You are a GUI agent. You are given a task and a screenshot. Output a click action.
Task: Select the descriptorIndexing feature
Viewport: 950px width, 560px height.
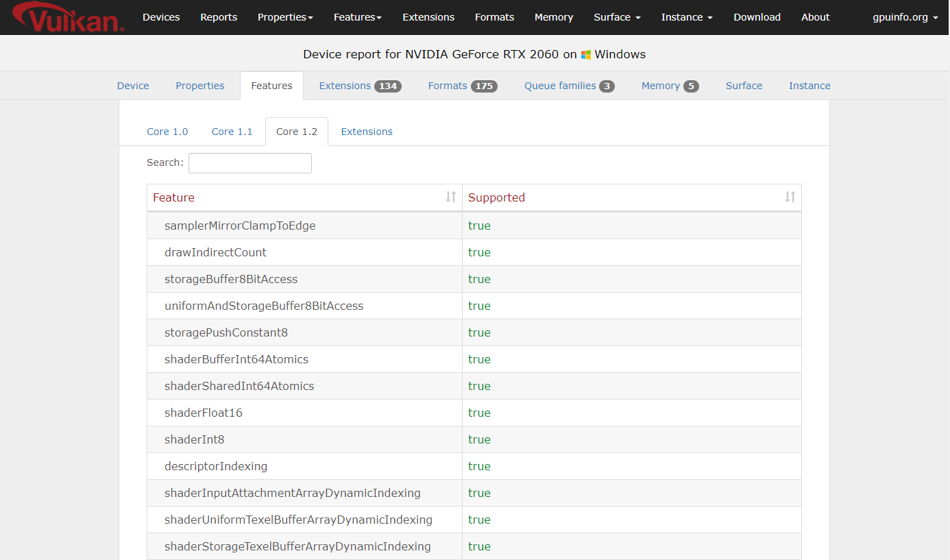tap(216, 466)
